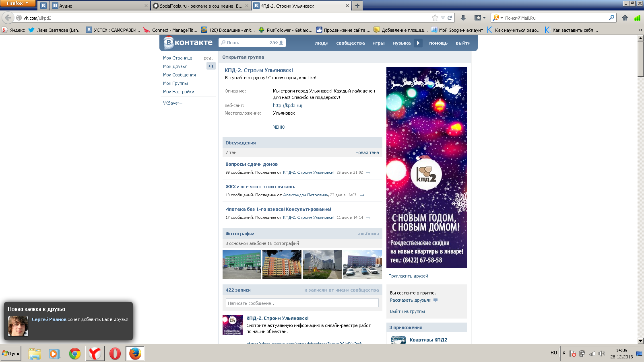Click the music play button in VK header
644x362 pixels.
coord(418,43)
